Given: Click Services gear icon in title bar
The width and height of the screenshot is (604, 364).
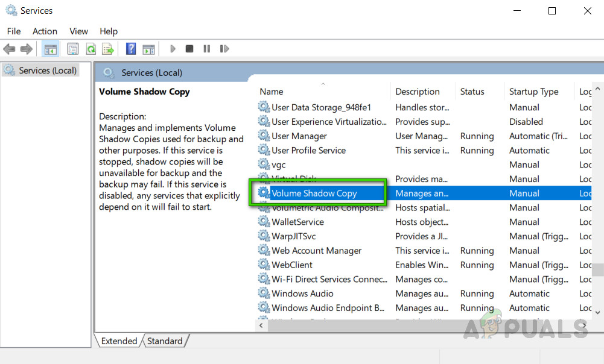Looking at the screenshot, I should 11,10.
